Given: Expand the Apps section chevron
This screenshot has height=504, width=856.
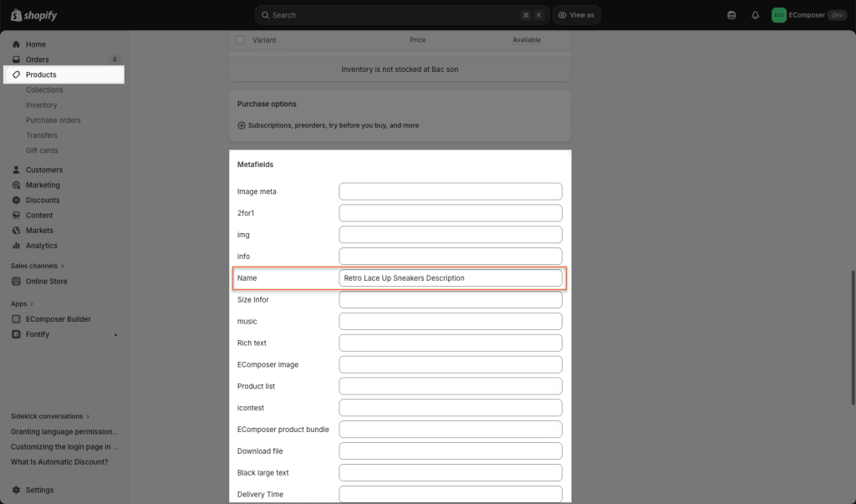Looking at the screenshot, I should (35, 304).
